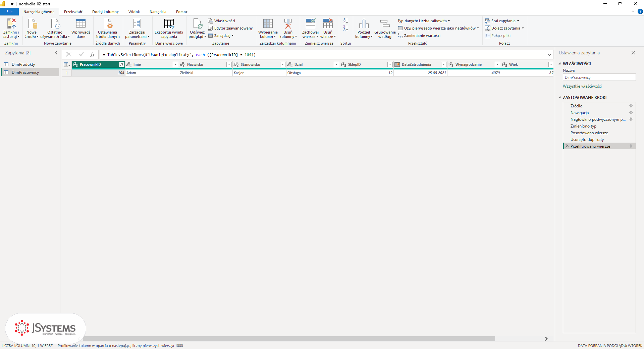Open the File menu
This screenshot has width=644, height=349.
pos(9,12)
